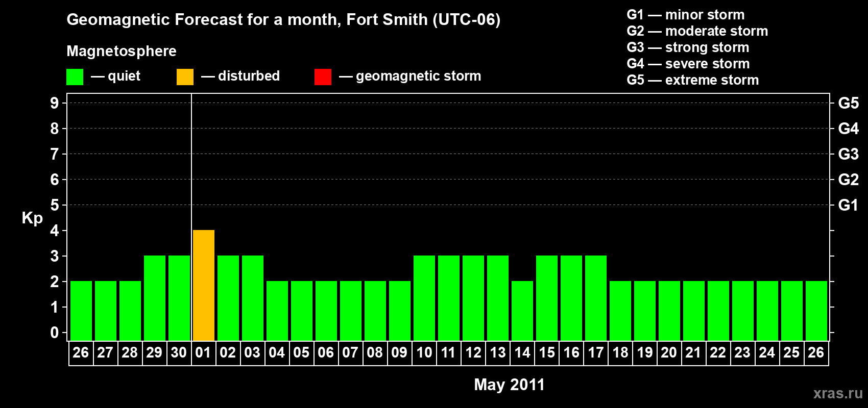Click the 'G1 — minor storm' legend line
868x408 pixels.
[x=686, y=15]
